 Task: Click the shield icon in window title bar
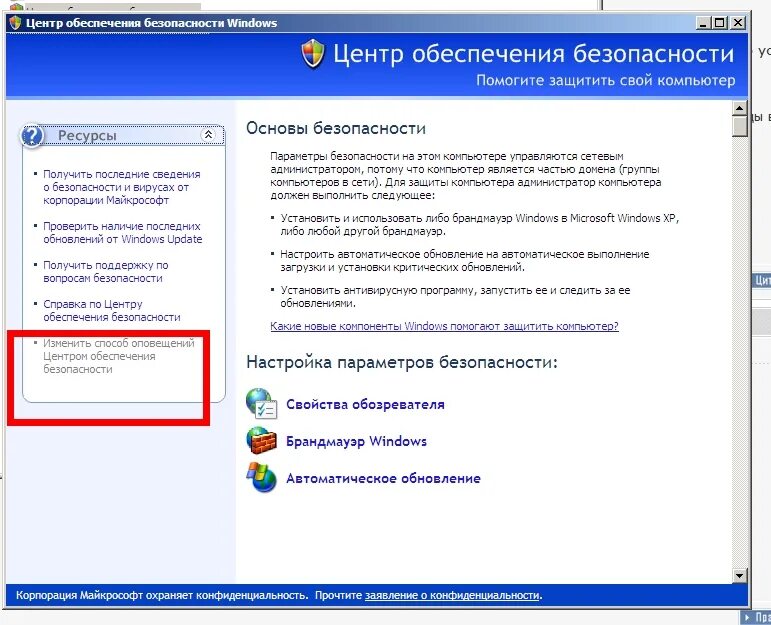(15, 23)
